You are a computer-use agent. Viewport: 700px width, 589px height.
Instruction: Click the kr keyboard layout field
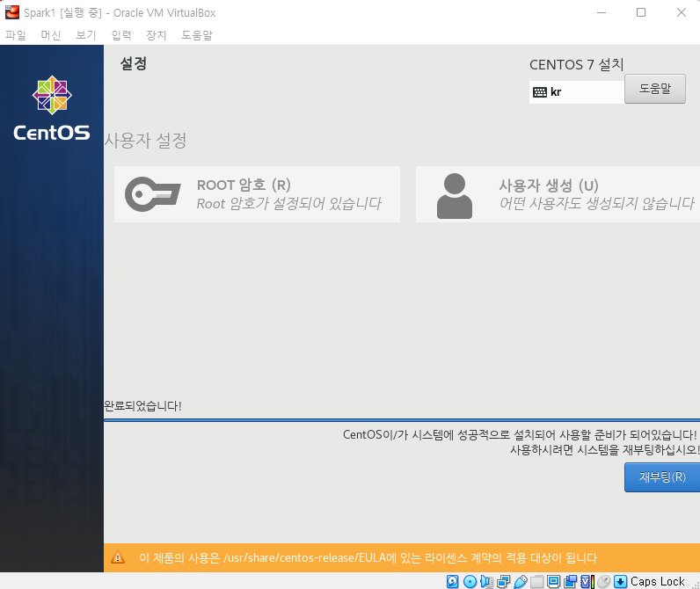(x=577, y=92)
